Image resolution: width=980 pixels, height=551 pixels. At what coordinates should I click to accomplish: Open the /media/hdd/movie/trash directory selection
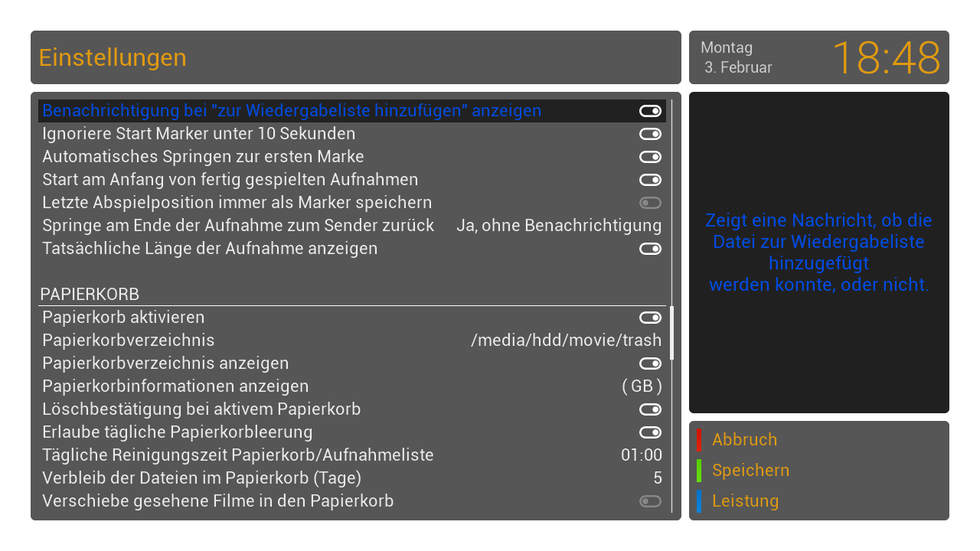566,341
